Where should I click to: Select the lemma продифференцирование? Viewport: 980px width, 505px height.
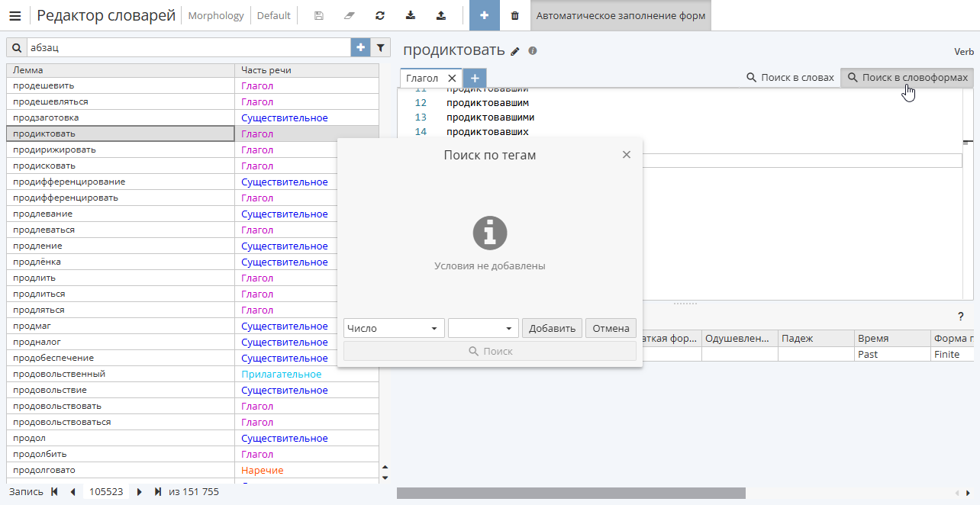(x=120, y=182)
